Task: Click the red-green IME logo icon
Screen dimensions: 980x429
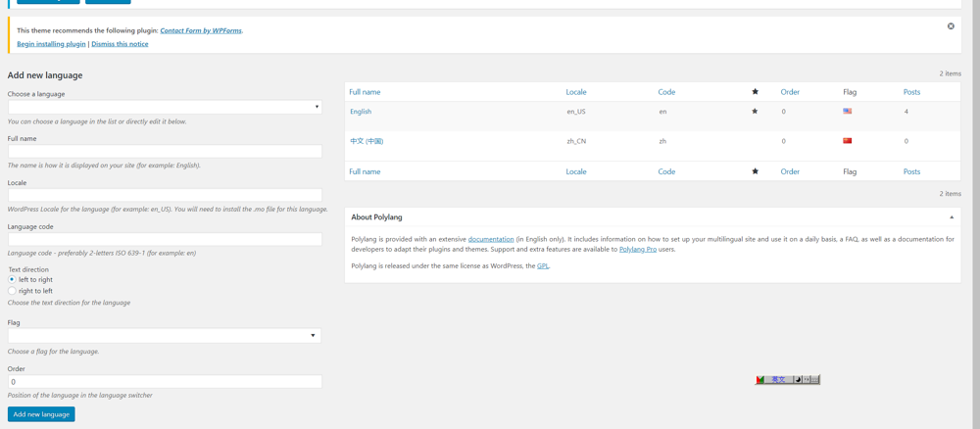Action: point(760,380)
